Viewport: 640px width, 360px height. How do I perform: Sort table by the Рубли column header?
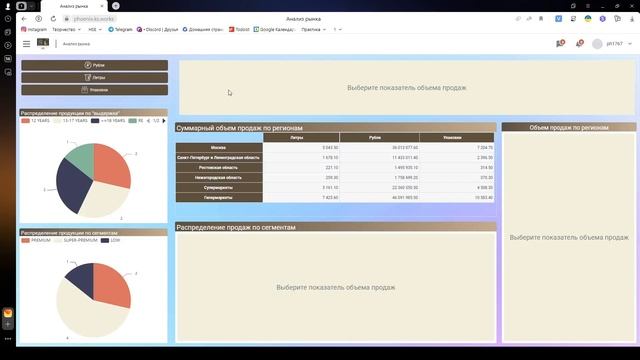tap(379, 138)
